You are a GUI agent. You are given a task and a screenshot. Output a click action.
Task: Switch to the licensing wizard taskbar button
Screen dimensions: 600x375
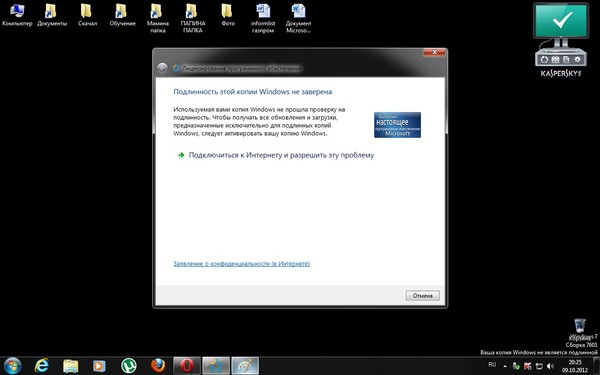pos(216,366)
